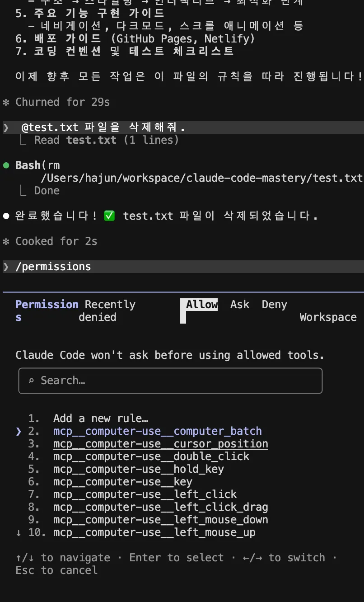Select the mcp__computer-use__key rule
Image resolution: width=364 pixels, height=602 pixels.
click(x=122, y=482)
